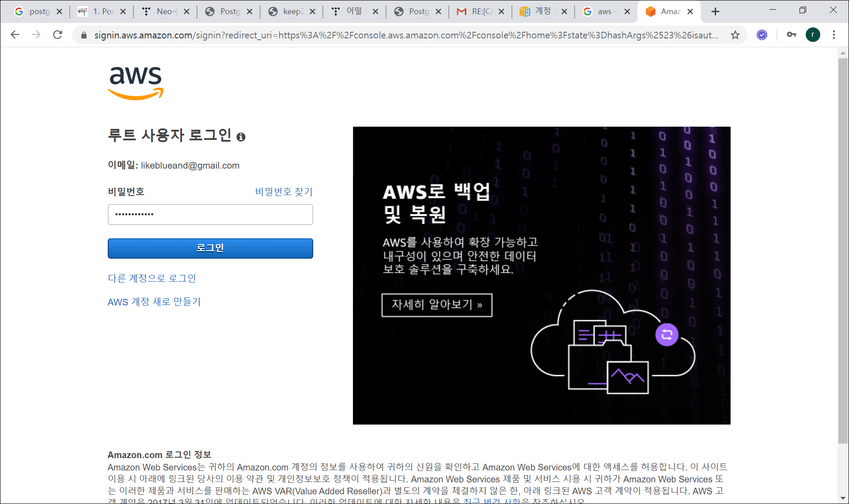This screenshot has width=849, height=504.
Task: Click the AWS backup and restore banner image
Action: tap(542, 275)
